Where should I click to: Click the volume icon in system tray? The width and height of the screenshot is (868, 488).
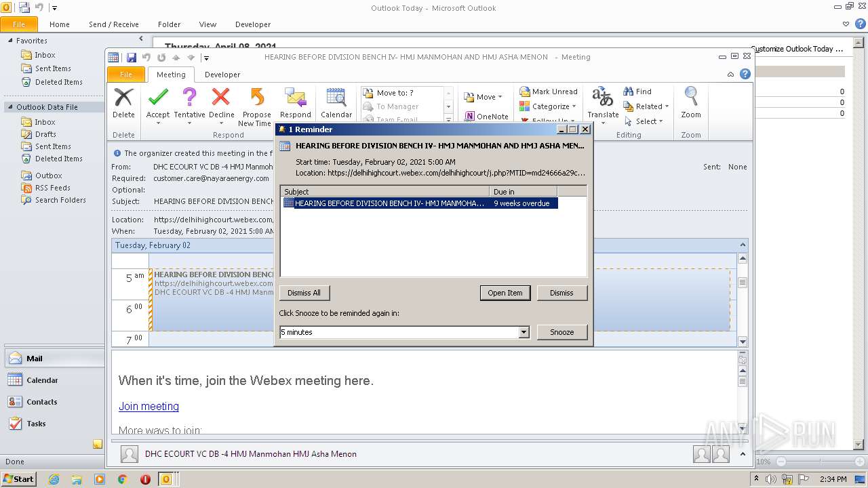772,479
